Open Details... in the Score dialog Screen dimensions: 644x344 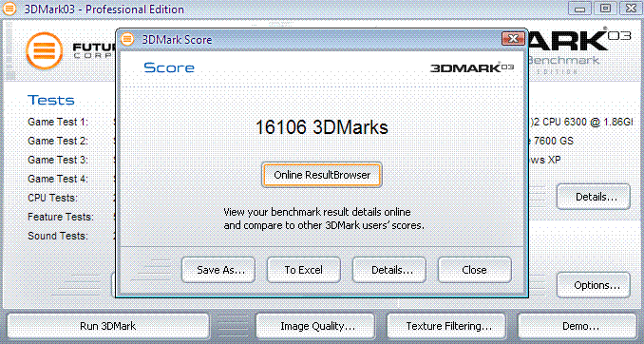(x=389, y=270)
